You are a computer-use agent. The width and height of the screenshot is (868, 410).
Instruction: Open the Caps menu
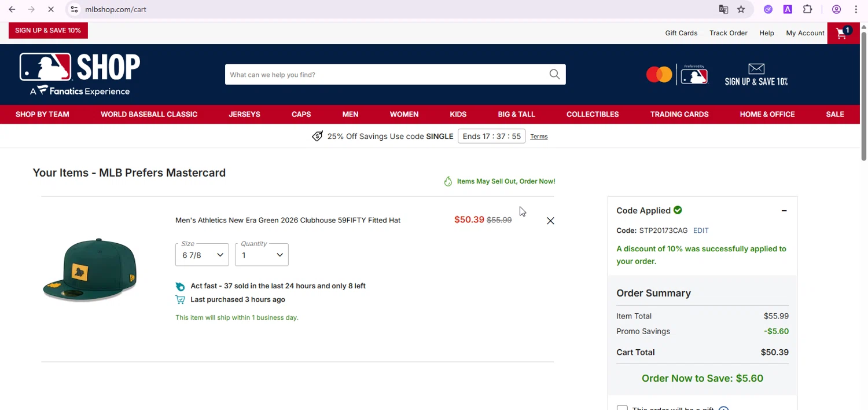pos(301,114)
